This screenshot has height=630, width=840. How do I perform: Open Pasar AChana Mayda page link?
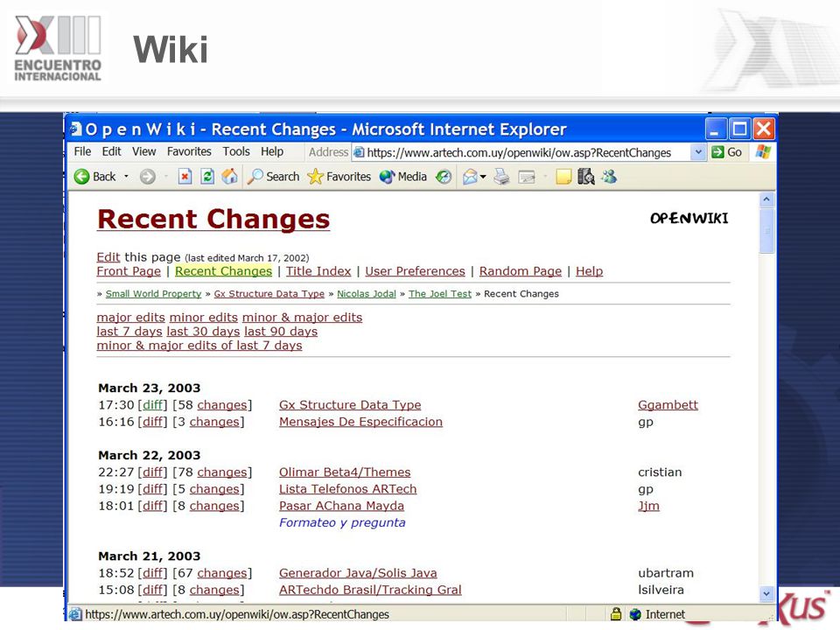click(341, 506)
